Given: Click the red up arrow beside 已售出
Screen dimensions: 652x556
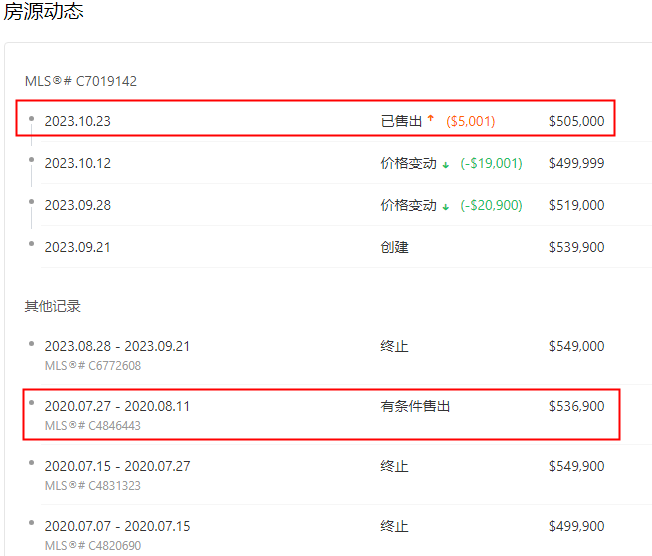Looking at the screenshot, I should (431, 120).
